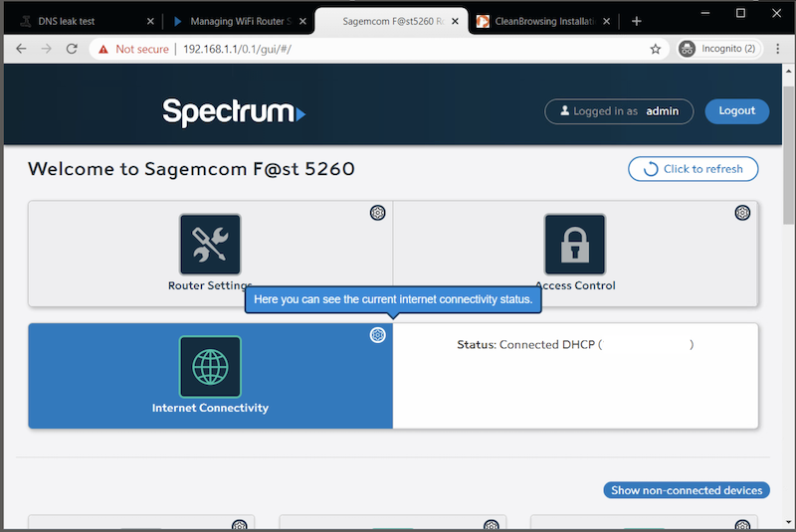
Task: Click the scrollbar down arrow
Action: tap(788, 522)
